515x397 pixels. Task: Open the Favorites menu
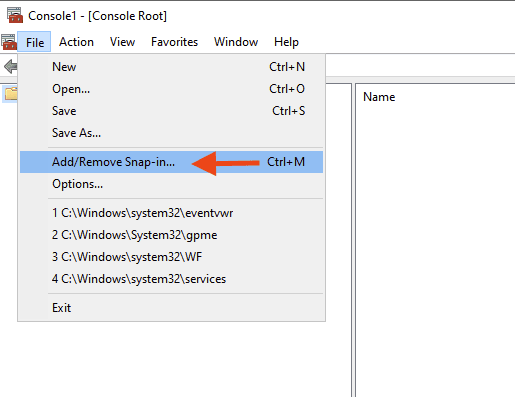(x=174, y=42)
